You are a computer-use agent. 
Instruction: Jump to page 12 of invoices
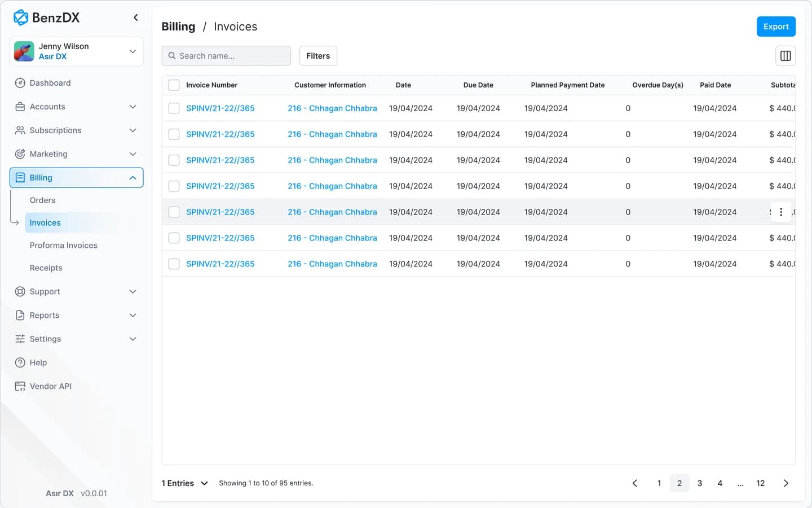(x=761, y=483)
